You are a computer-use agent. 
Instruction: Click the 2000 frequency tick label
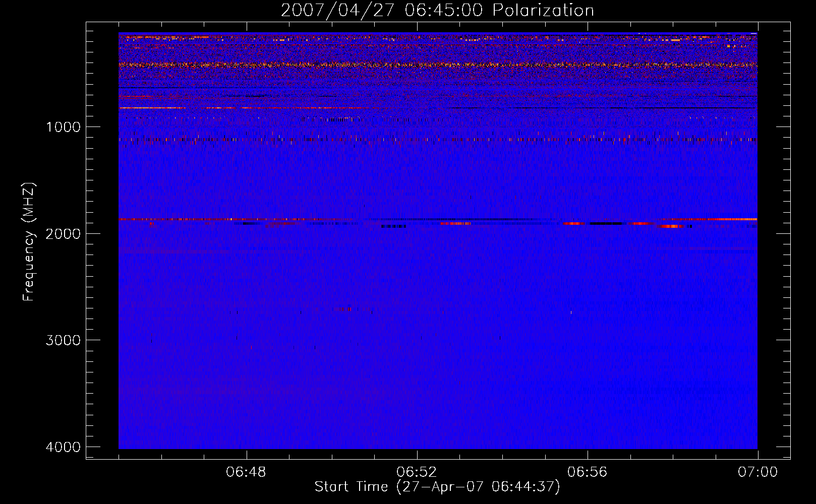(x=63, y=234)
